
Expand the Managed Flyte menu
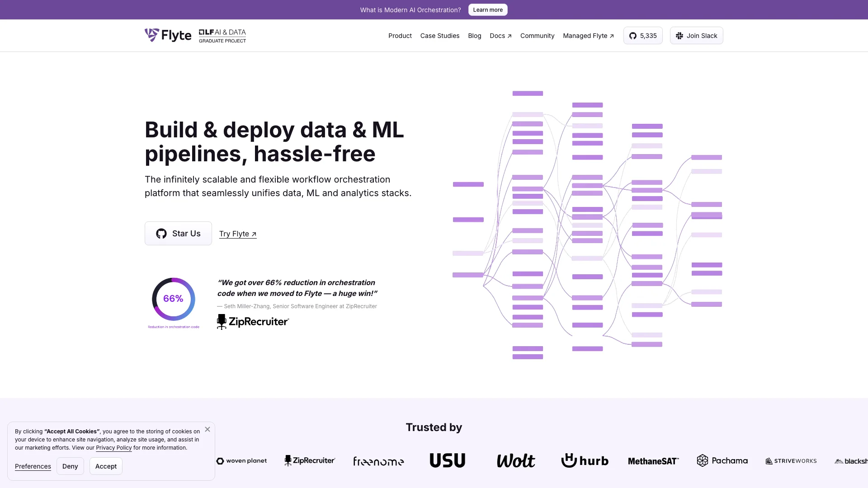tap(589, 35)
